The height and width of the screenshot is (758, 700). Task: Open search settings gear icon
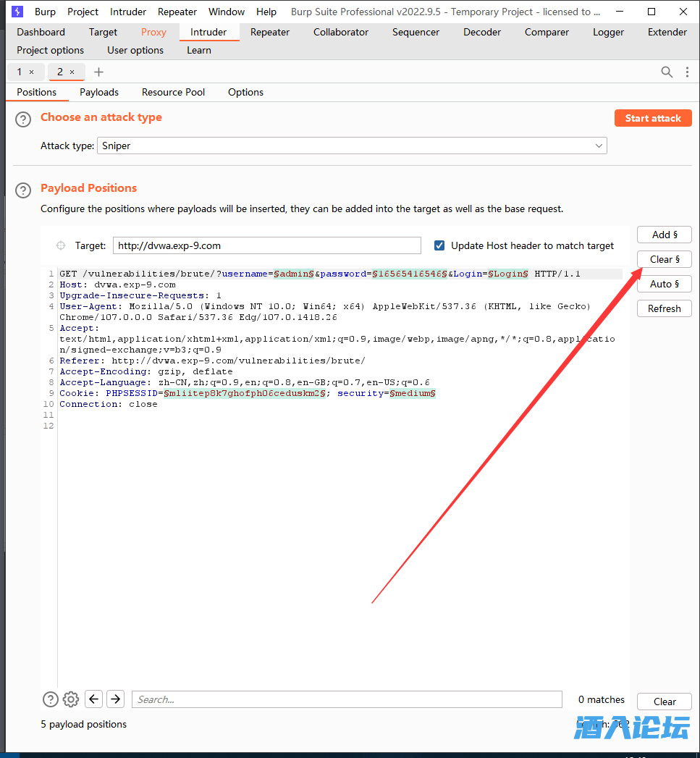tap(71, 699)
